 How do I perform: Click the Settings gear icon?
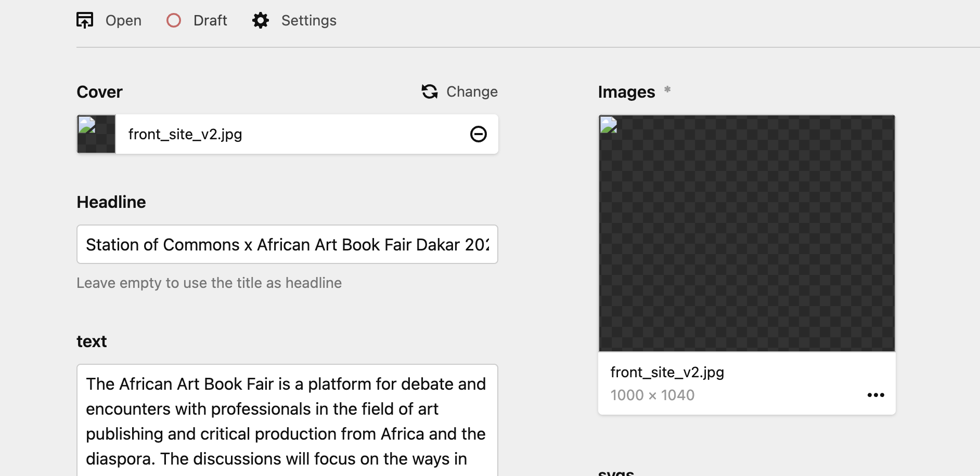[x=261, y=20]
